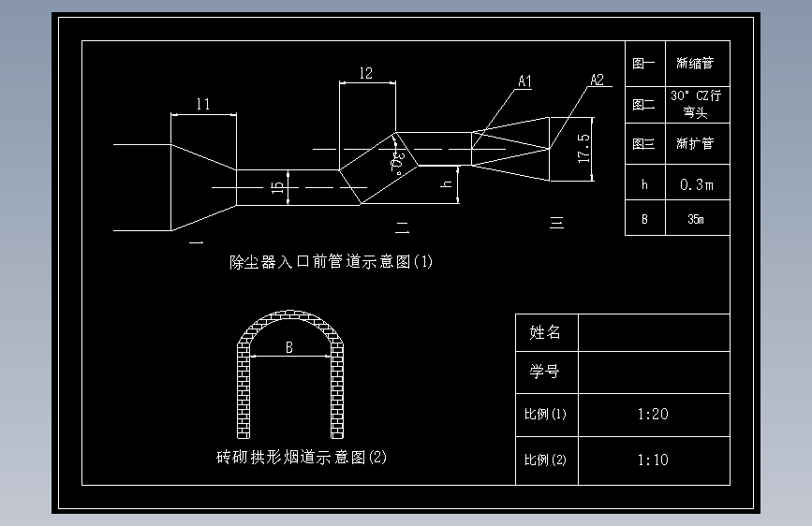Click the 比例(2) label cell
Image resolution: width=812 pixels, height=526 pixels.
click(546, 460)
